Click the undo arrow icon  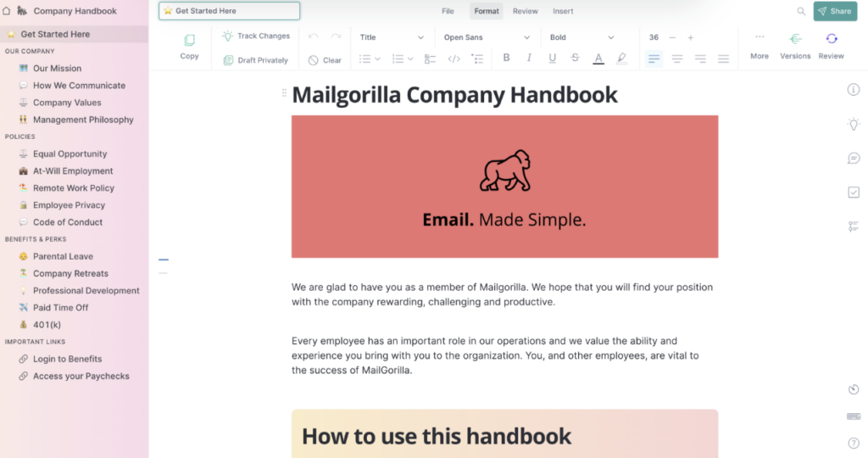coord(314,36)
